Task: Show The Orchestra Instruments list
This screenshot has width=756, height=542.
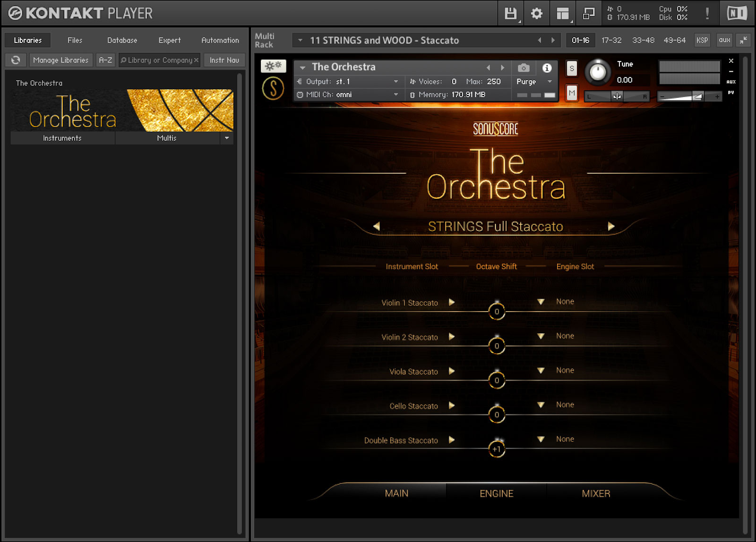Action: click(x=62, y=138)
